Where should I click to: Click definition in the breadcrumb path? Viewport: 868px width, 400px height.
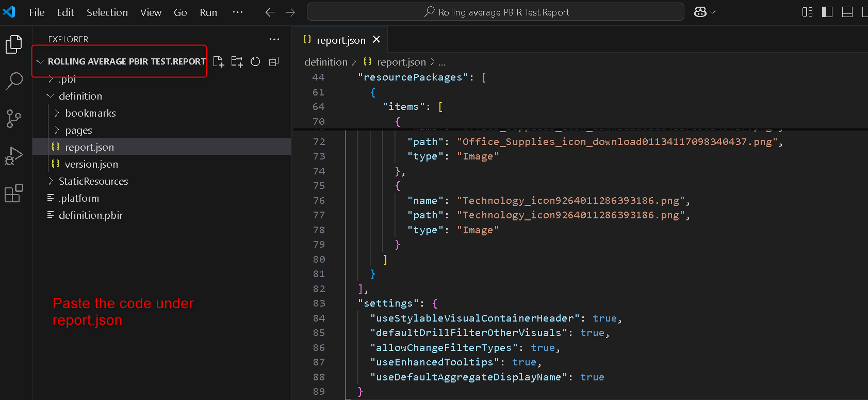[326, 62]
